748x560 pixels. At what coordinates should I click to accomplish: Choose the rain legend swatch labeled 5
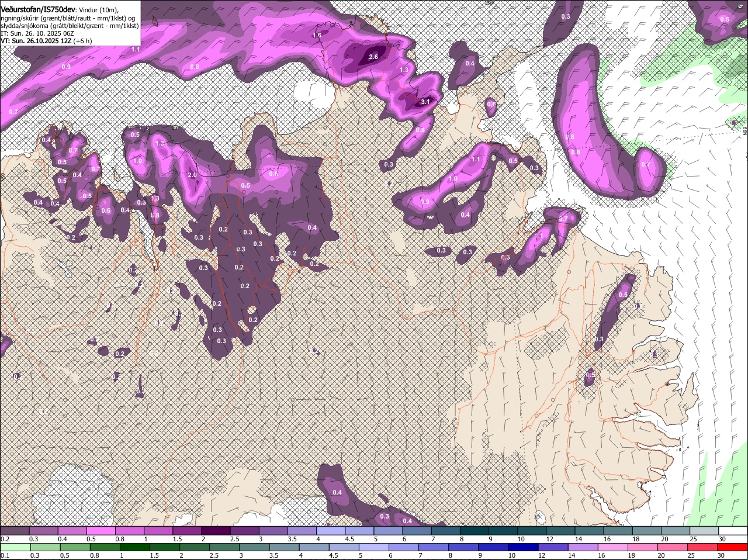tap(375, 547)
